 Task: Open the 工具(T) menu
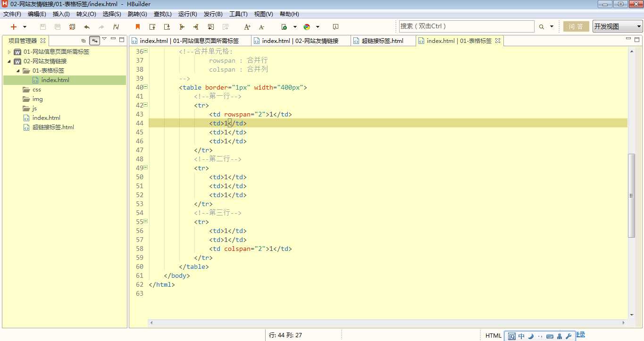(238, 14)
